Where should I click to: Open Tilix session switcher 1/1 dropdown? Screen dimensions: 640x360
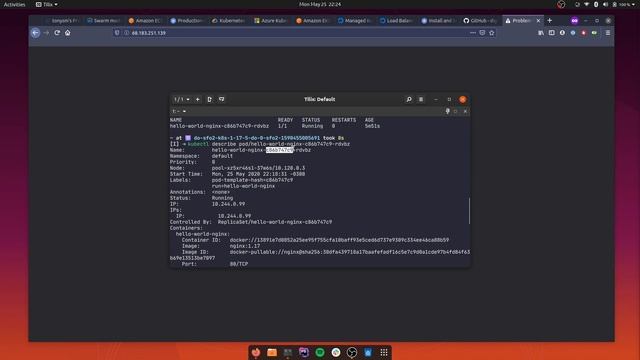pos(182,99)
